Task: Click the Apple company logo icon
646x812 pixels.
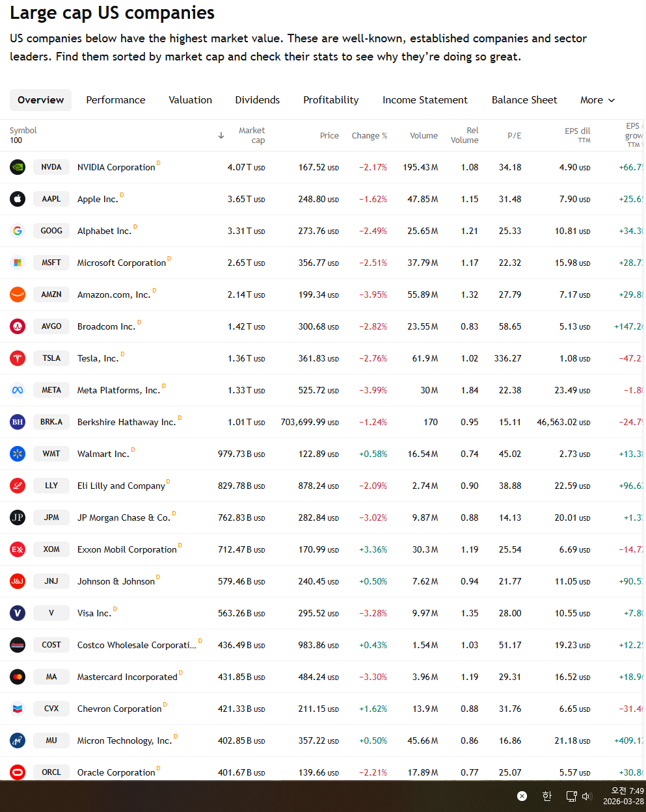Action: [x=18, y=199]
